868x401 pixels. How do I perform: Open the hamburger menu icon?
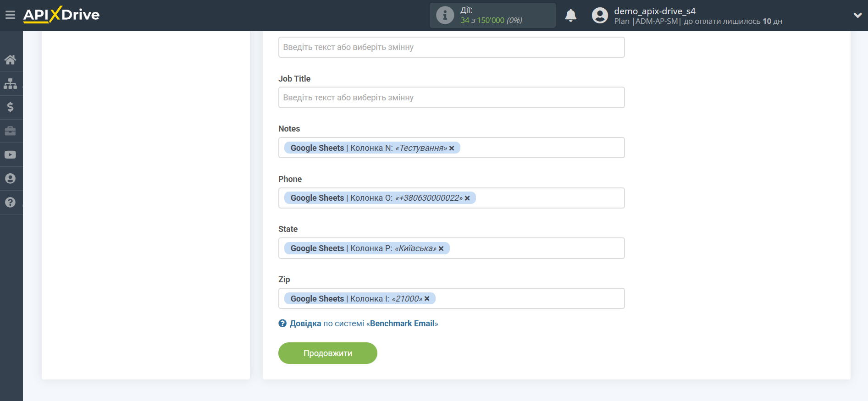pos(10,15)
